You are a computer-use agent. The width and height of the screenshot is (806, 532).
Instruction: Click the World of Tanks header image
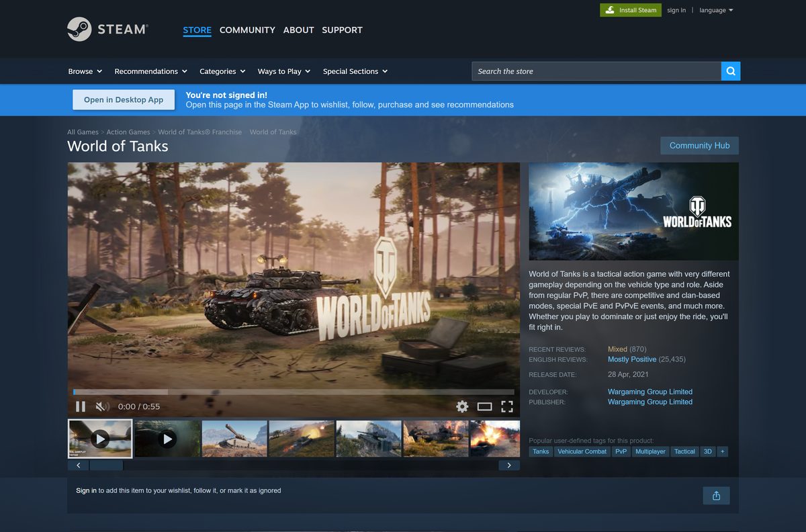coord(633,211)
